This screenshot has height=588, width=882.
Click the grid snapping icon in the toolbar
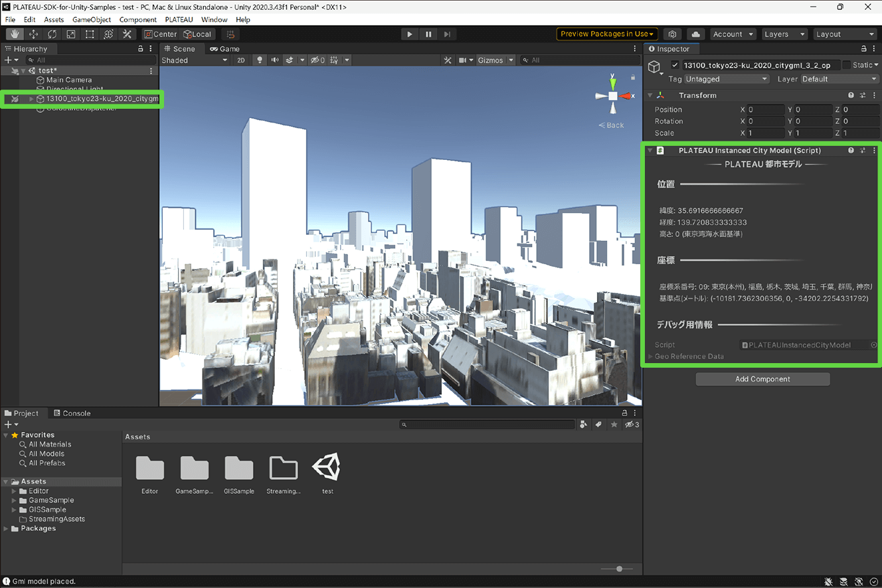pyautogui.click(x=230, y=34)
